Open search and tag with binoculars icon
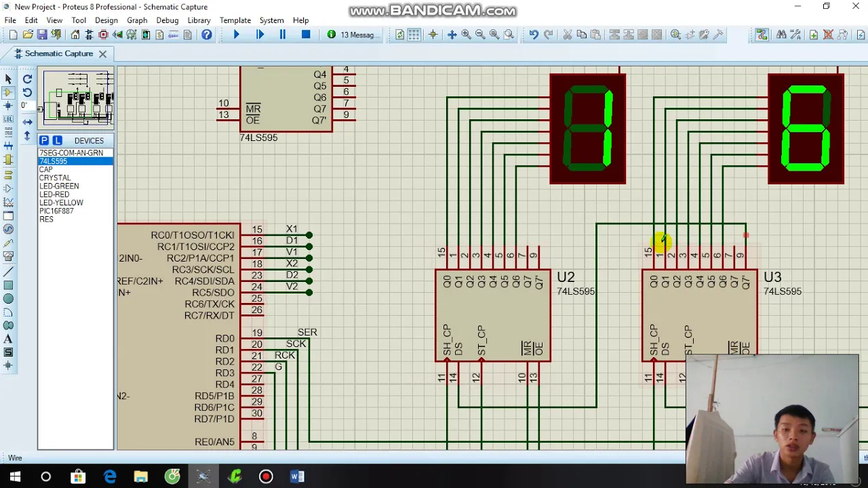 click(x=781, y=35)
